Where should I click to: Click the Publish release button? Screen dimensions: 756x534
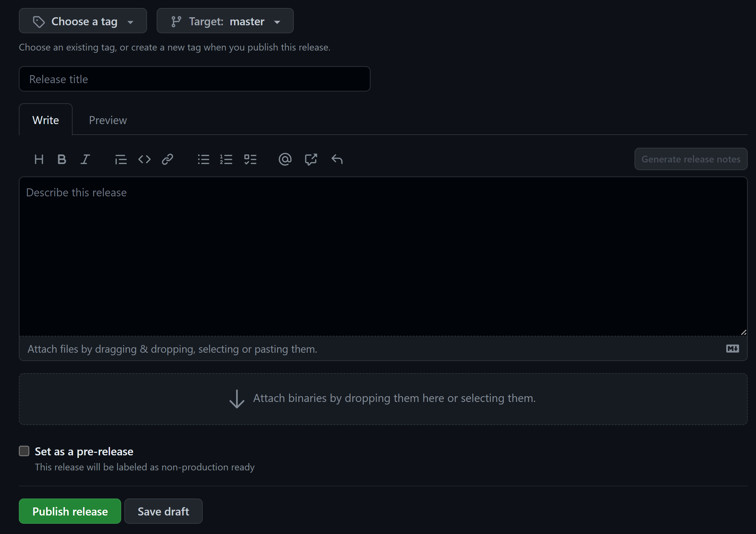70,511
